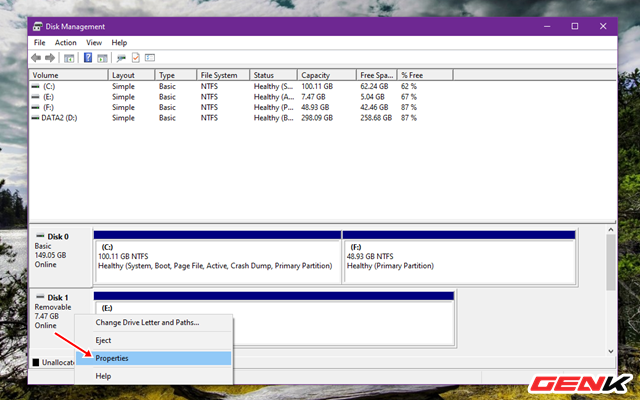Sort by the File System column header
Screen dimensions: 640x400
pos(218,75)
